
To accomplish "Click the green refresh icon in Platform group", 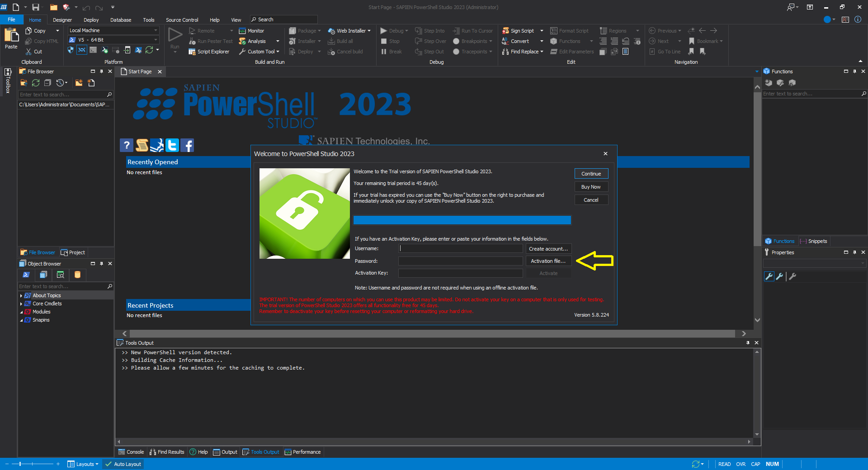I will pyautogui.click(x=149, y=50).
